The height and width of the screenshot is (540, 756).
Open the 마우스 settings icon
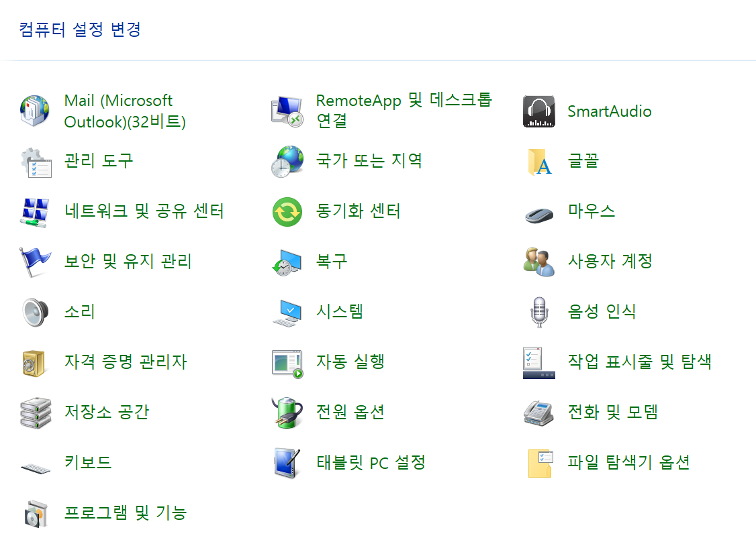click(538, 211)
